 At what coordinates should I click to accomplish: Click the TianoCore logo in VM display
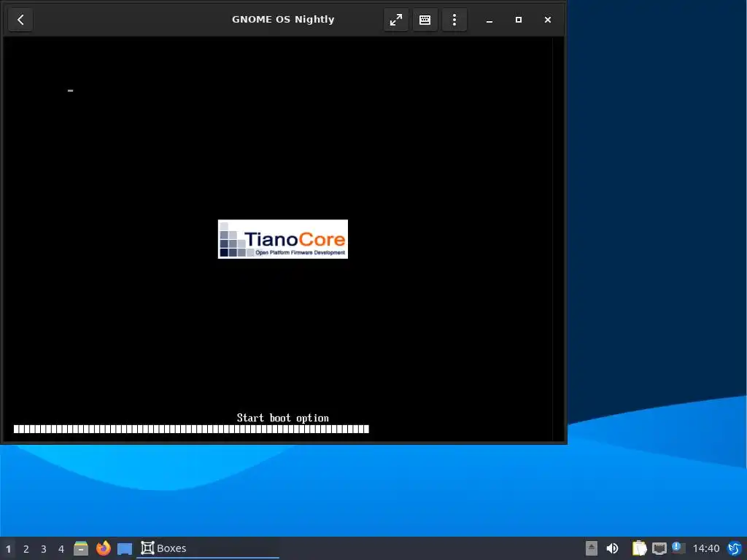pyautogui.click(x=283, y=239)
